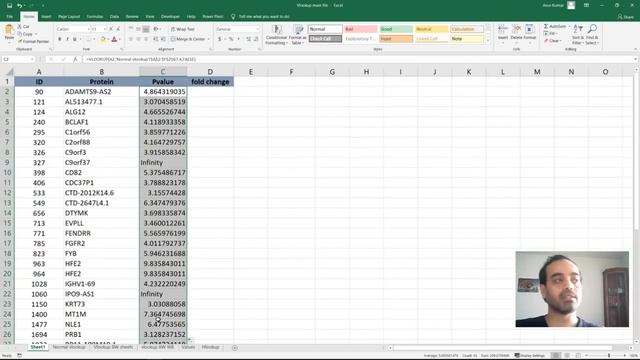Open the Insert ribbon tab
The image size is (640, 360).
[x=46, y=17]
